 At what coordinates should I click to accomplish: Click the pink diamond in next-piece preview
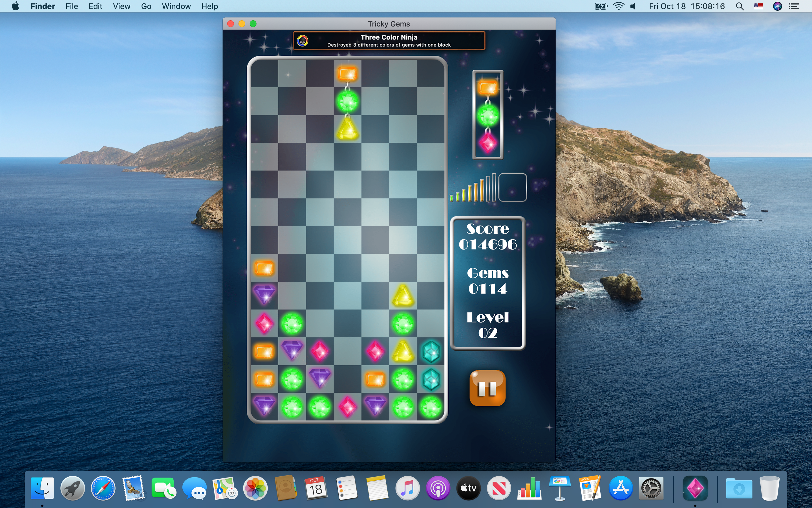click(487, 143)
